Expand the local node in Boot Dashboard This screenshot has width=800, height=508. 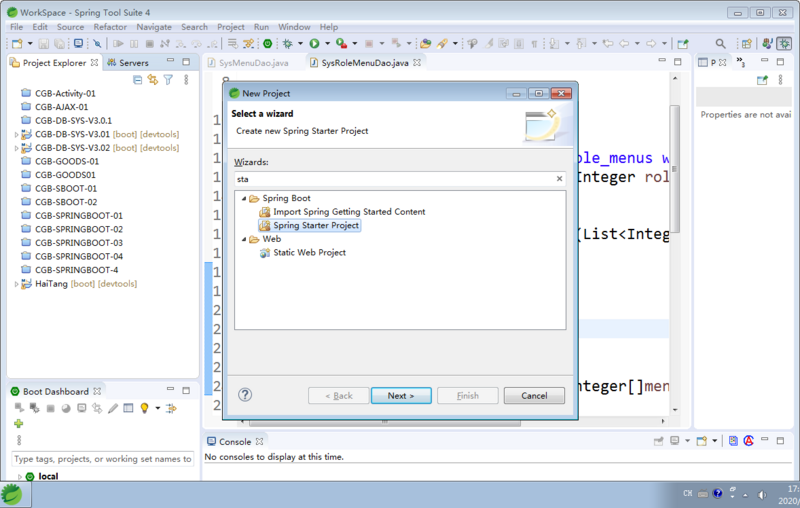click(20, 477)
